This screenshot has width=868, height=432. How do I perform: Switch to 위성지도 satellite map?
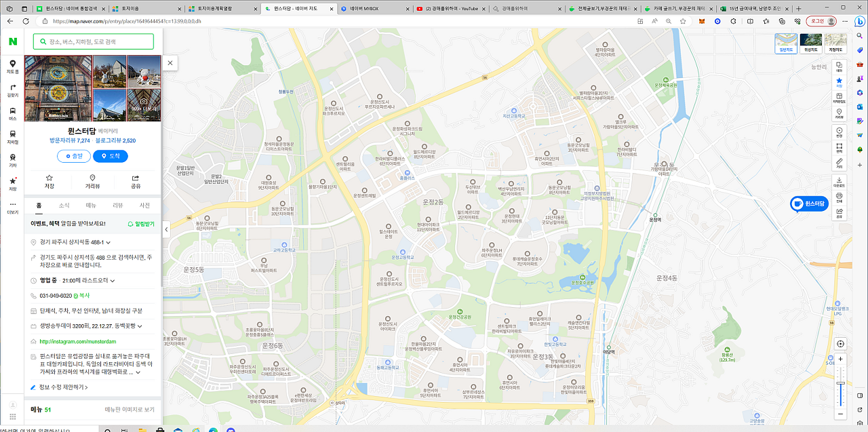click(x=811, y=43)
